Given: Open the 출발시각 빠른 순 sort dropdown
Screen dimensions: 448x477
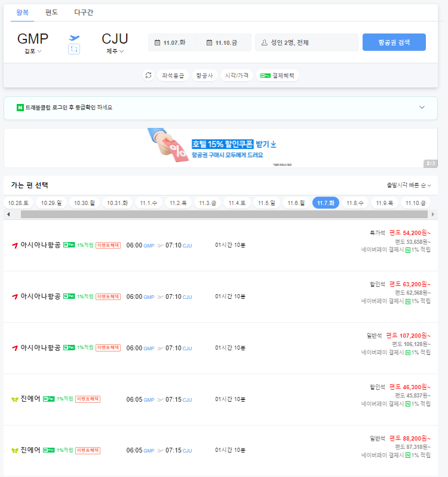Looking at the screenshot, I should tap(409, 185).
